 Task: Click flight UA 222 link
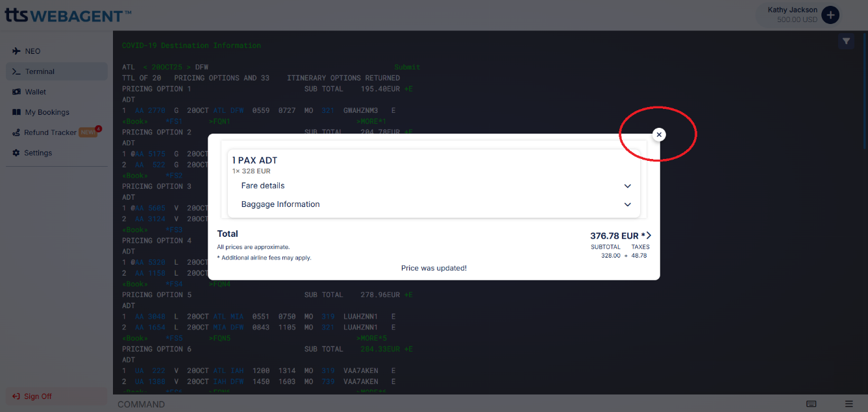[x=150, y=370]
